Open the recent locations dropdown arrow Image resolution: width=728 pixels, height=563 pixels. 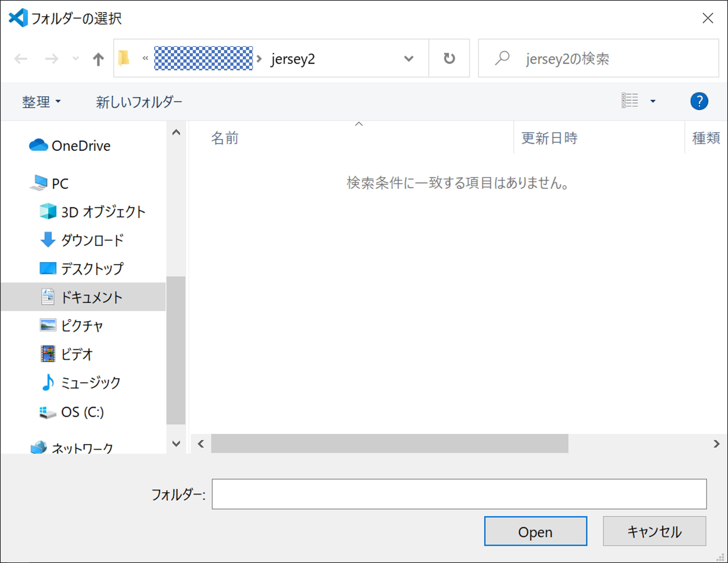point(76,59)
